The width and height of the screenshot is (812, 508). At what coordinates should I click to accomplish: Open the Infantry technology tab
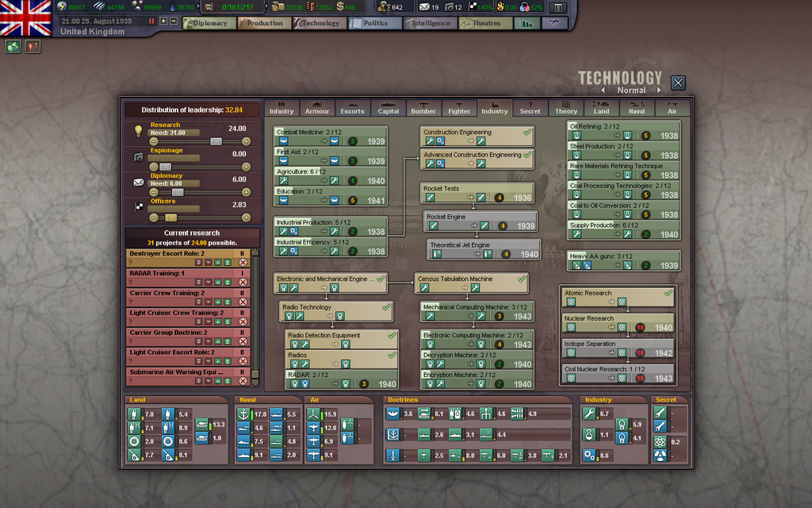pos(282,108)
